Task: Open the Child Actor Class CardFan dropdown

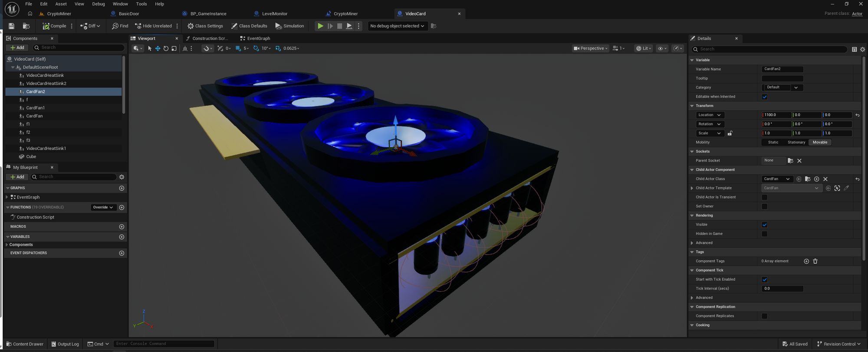Action: point(777,179)
